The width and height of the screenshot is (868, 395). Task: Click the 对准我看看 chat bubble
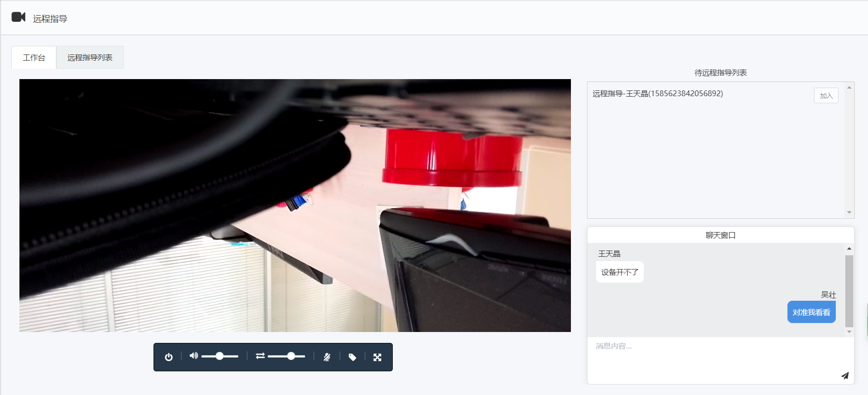click(x=811, y=313)
